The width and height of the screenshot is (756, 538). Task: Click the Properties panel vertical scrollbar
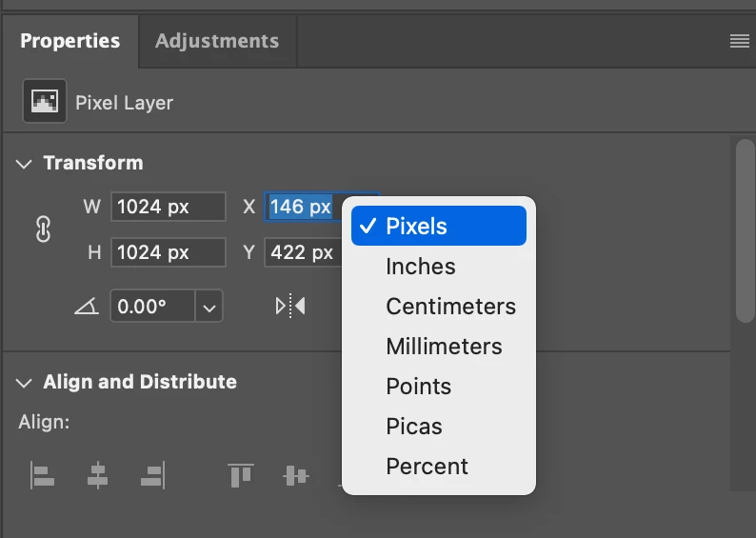click(x=746, y=230)
